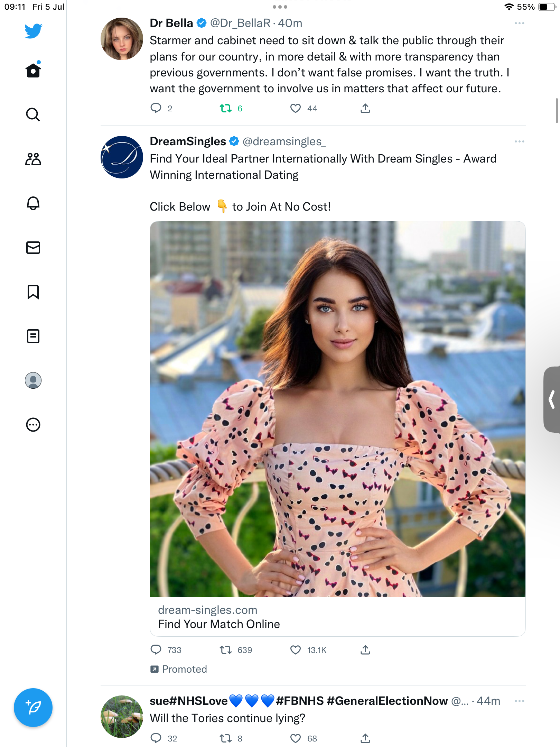Open Communities people icon
This screenshot has height=747, width=560.
(33, 159)
